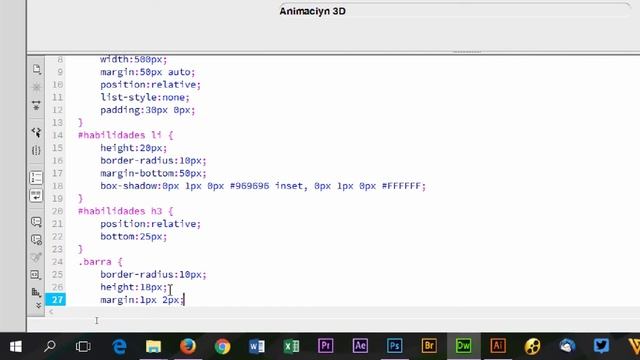Click the Remove Comment icon

pyautogui.click(x=36, y=240)
